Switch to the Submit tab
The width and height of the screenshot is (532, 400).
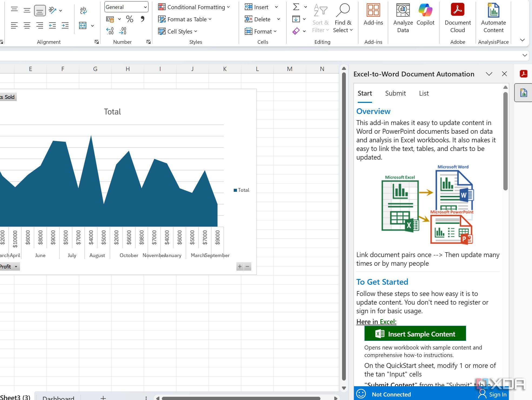click(396, 93)
